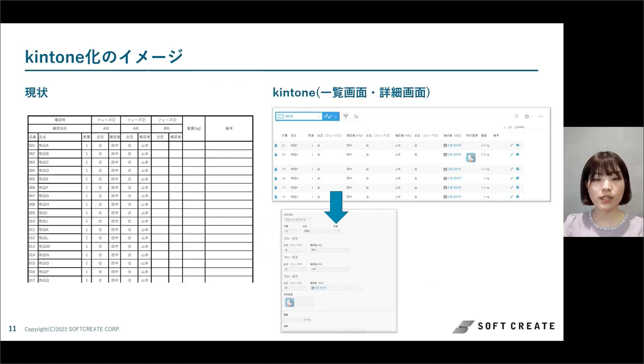Open record details for 物品T row
644x364 pixels.
coord(276,145)
